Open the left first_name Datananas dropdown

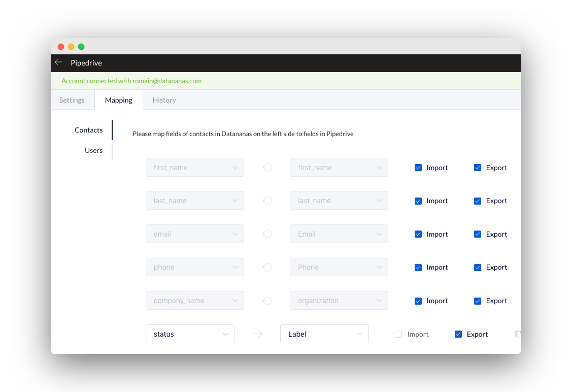pyautogui.click(x=195, y=168)
